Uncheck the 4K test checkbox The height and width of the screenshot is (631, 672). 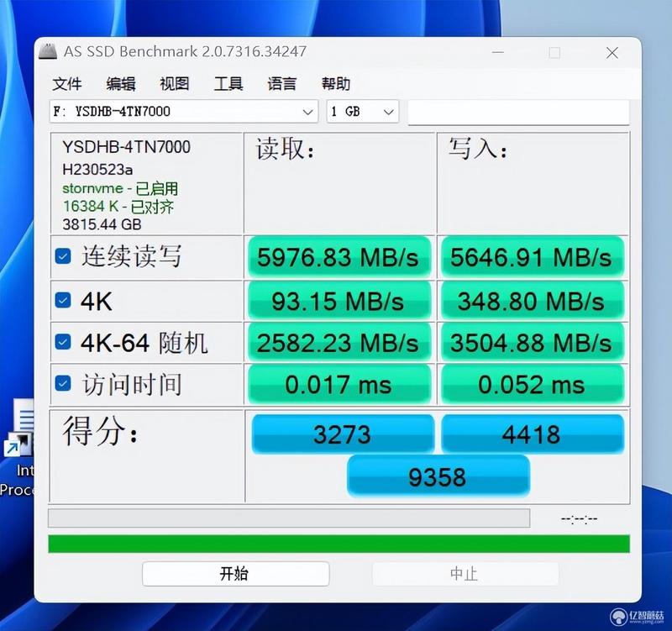tap(63, 300)
